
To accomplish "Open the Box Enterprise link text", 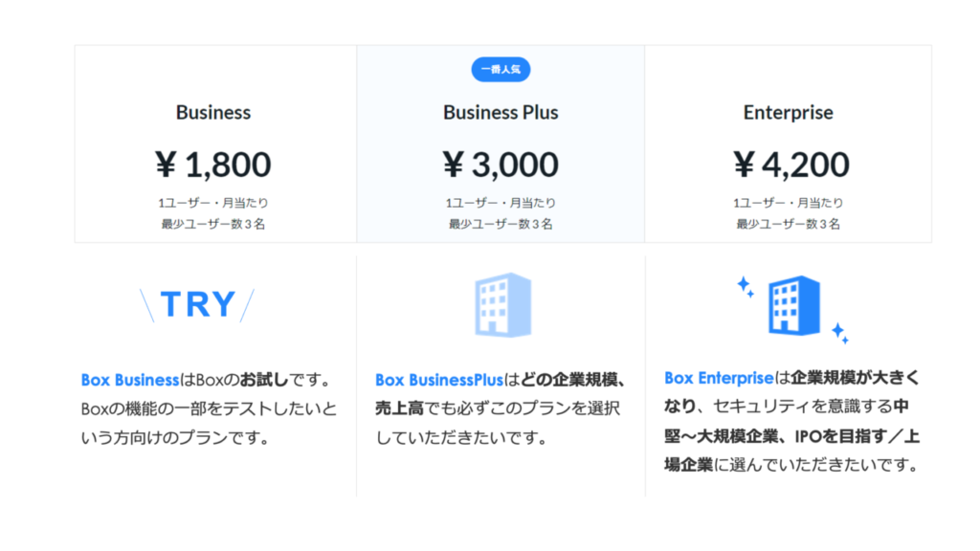I will pos(719,378).
